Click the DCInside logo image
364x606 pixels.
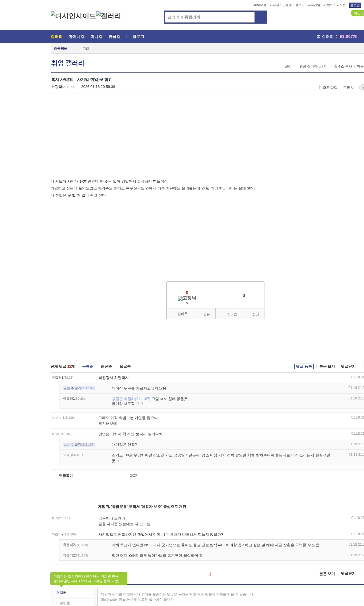pyautogui.click(x=73, y=16)
